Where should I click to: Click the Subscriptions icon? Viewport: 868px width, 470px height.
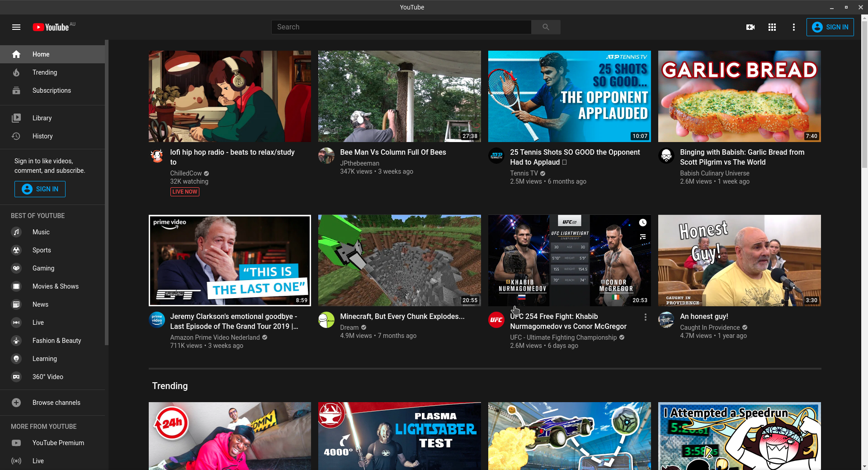(16, 90)
